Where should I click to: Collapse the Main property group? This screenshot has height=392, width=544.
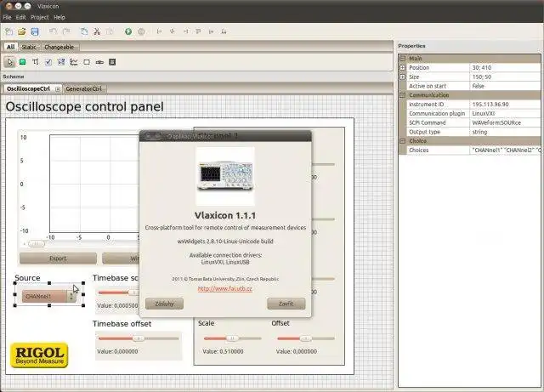[402, 59]
